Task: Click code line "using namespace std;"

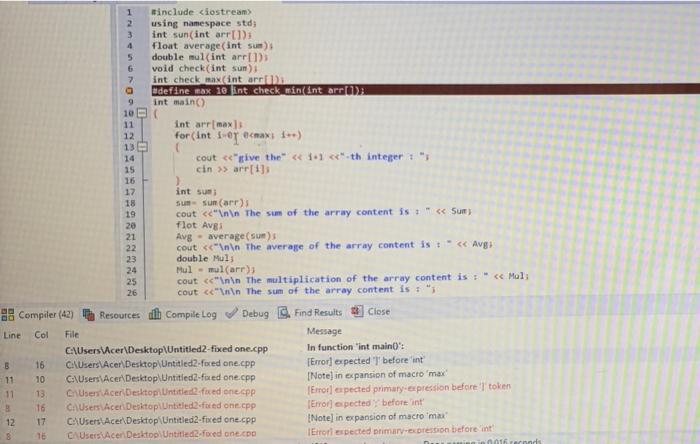Action: 204,23
